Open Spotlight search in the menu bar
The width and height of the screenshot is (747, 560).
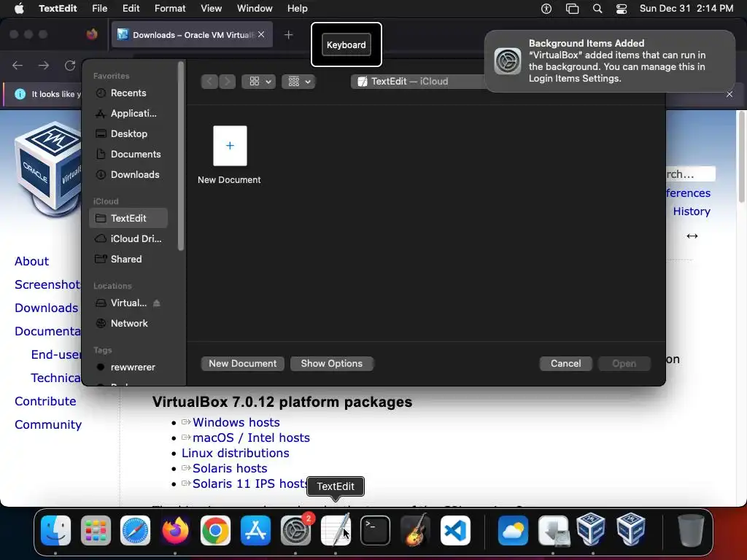click(x=597, y=9)
